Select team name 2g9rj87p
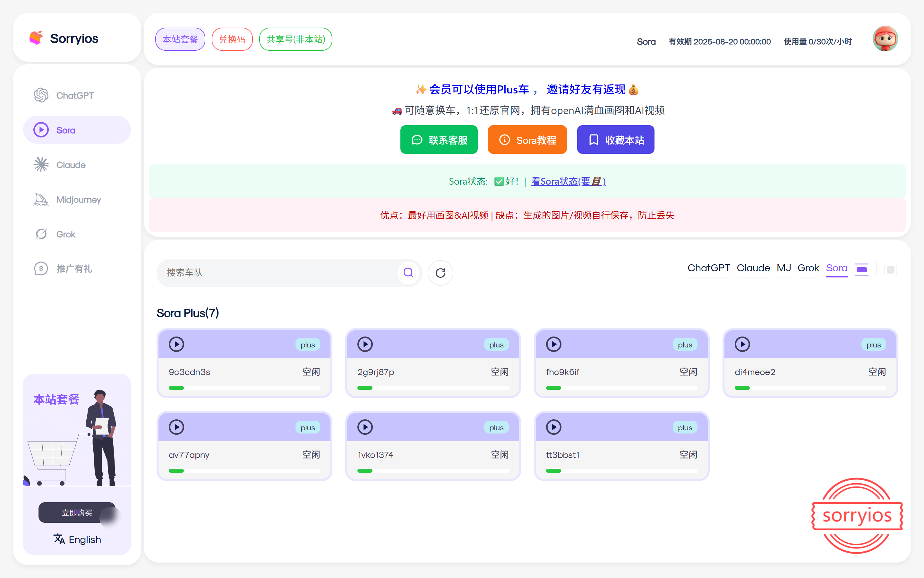This screenshot has width=924, height=578. (x=376, y=372)
